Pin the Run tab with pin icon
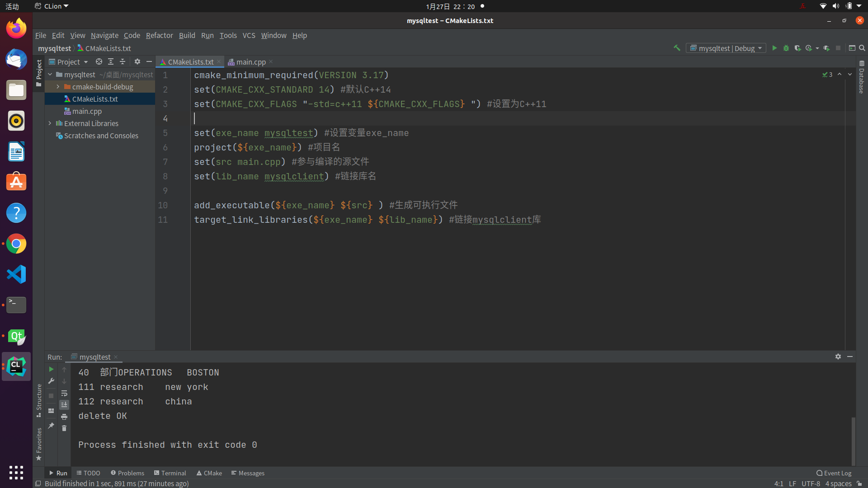868x488 pixels. (x=51, y=425)
